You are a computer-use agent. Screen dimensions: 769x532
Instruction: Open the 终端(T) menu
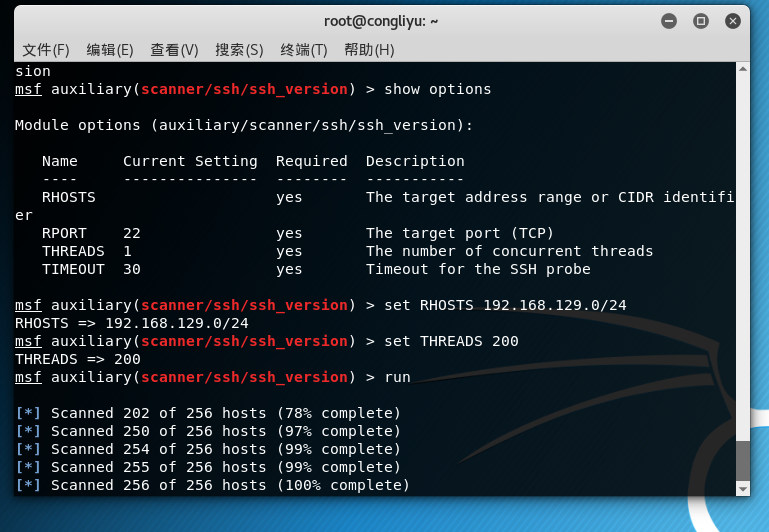(x=304, y=50)
